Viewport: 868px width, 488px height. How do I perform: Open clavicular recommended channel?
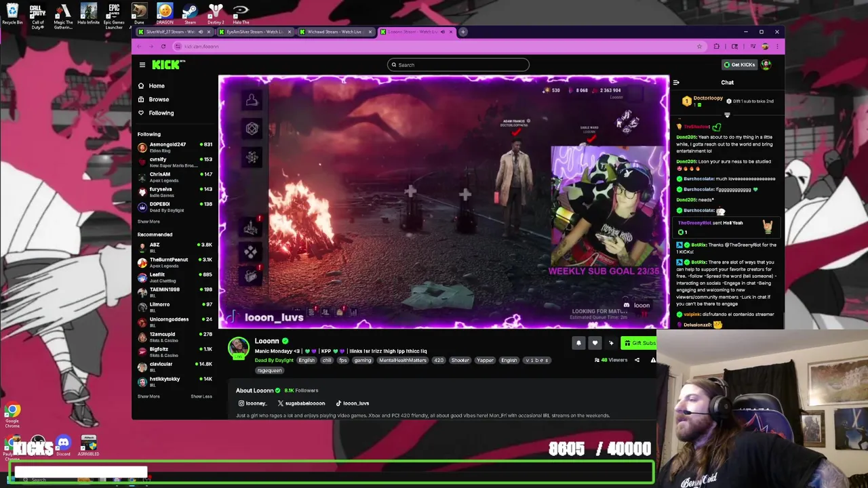[x=175, y=367]
